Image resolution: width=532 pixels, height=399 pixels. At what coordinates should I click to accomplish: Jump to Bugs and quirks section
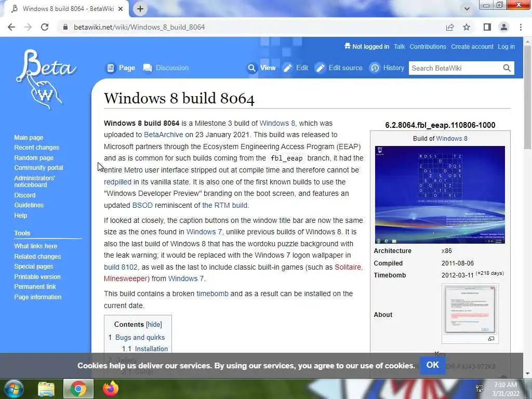click(140, 337)
